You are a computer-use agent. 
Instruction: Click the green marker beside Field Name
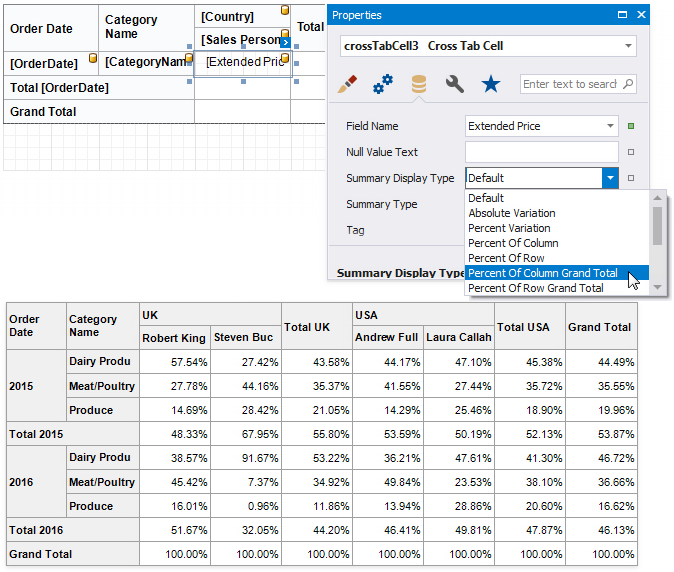pos(631,126)
